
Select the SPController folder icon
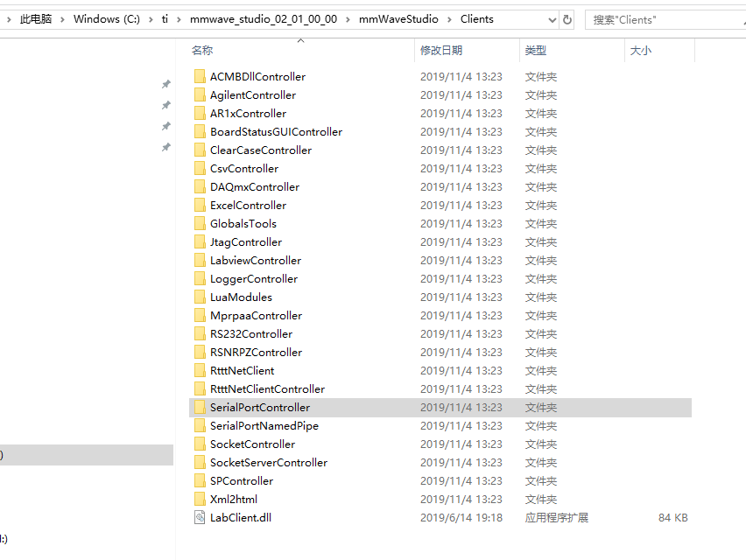(x=200, y=481)
